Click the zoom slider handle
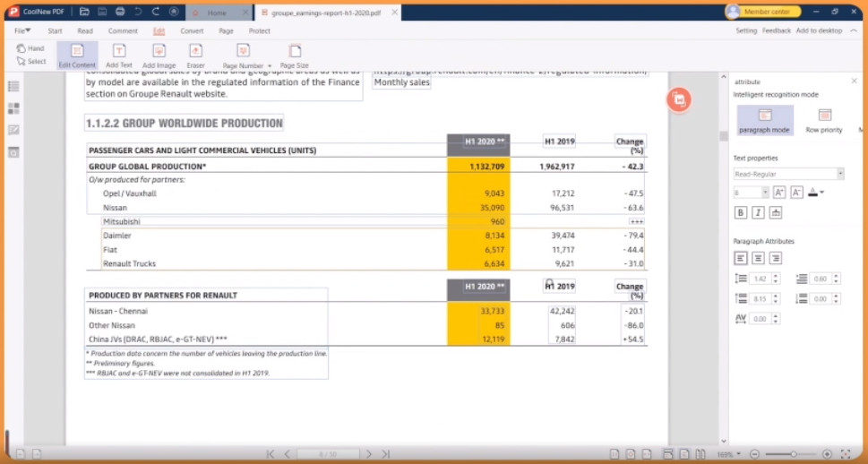The width and height of the screenshot is (868, 464). coord(793,454)
